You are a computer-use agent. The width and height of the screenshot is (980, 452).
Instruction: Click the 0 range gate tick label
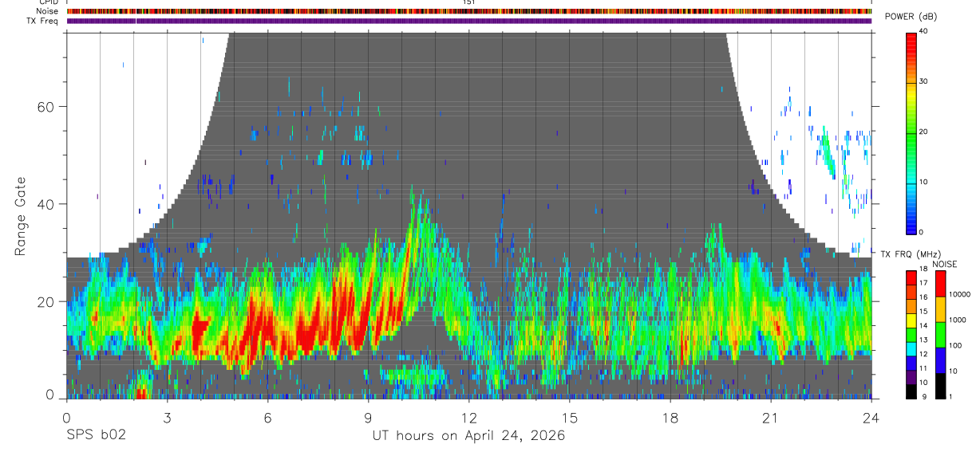tap(51, 395)
